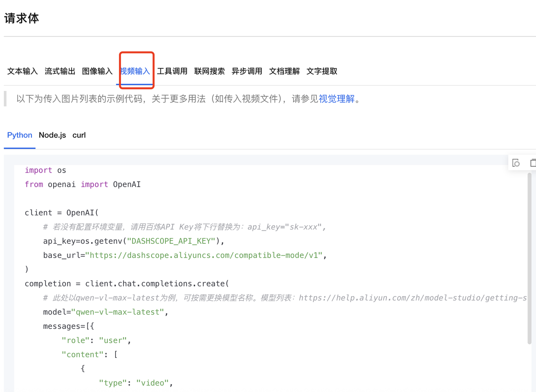The width and height of the screenshot is (536, 392).
Task: Click the highlighted 视频输入 tab
Action: (x=135, y=71)
